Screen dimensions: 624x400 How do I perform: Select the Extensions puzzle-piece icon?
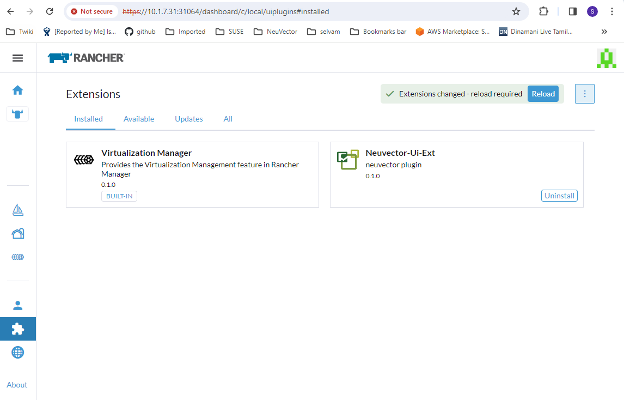coord(17,328)
